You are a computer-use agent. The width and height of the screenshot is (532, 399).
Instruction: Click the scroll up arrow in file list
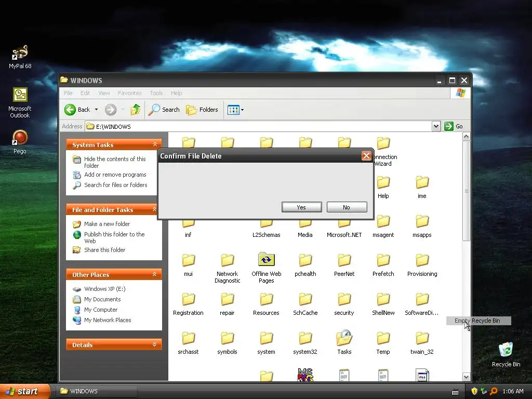pos(466,137)
